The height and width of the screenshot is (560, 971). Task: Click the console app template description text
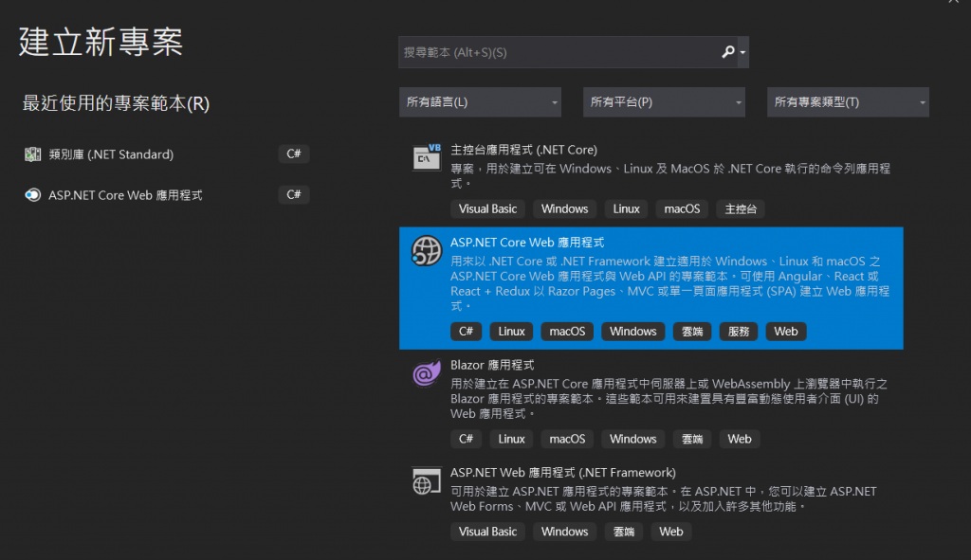[x=670, y=175]
